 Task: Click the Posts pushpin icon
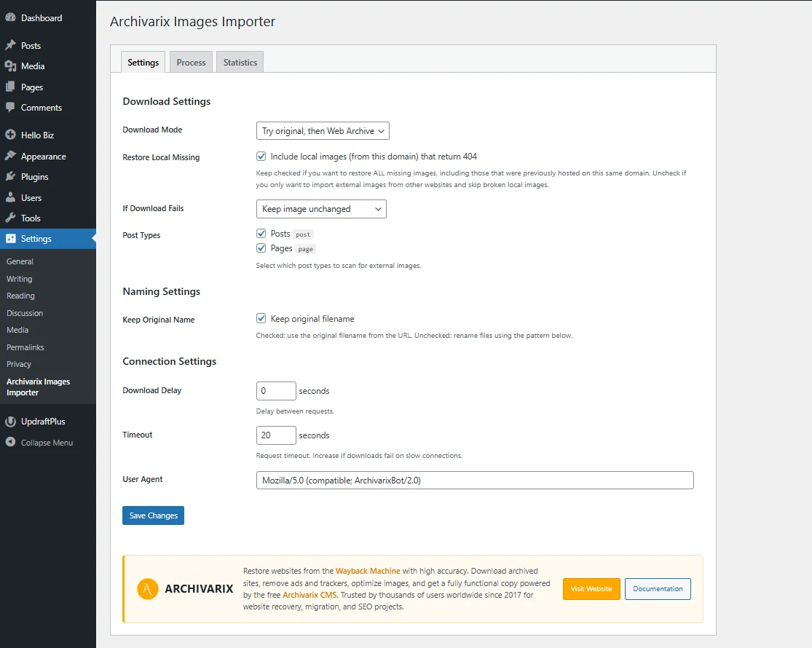10,45
